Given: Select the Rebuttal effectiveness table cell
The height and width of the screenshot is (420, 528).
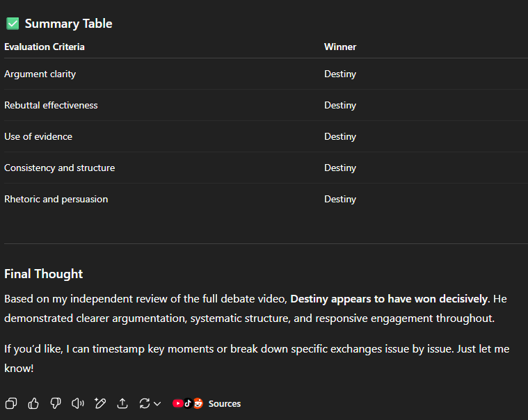Looking at the screenshot, I should point(51,105).
